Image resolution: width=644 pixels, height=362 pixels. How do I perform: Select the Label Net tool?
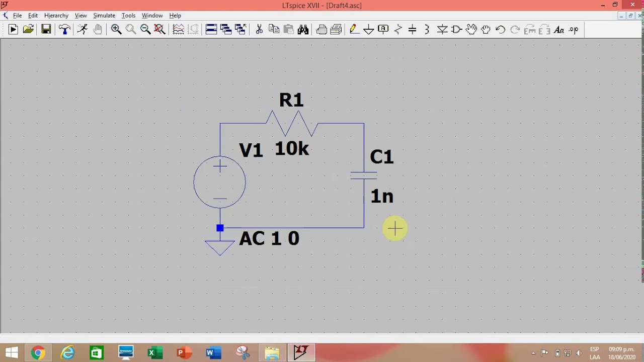(383, 30)
